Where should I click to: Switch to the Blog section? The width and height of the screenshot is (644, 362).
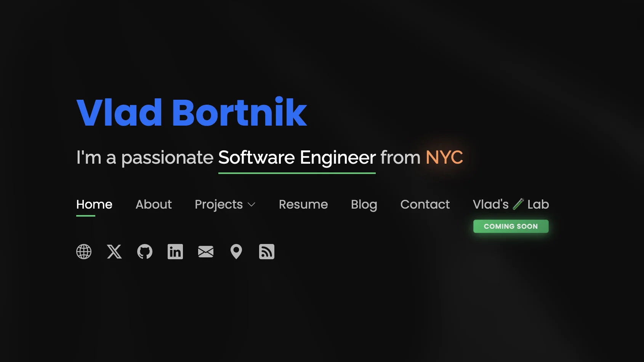tap(364, 204)
